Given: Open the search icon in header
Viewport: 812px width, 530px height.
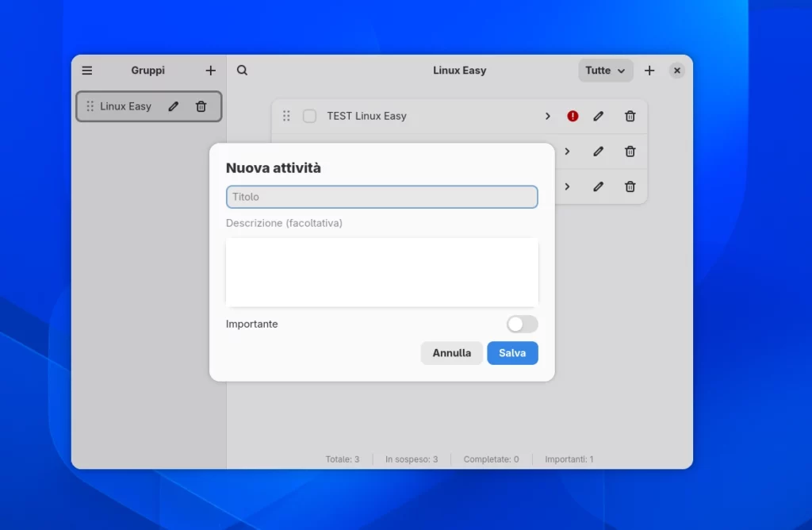Looking at the screenshot, I should pyautogui.click(x=242, y=71).
